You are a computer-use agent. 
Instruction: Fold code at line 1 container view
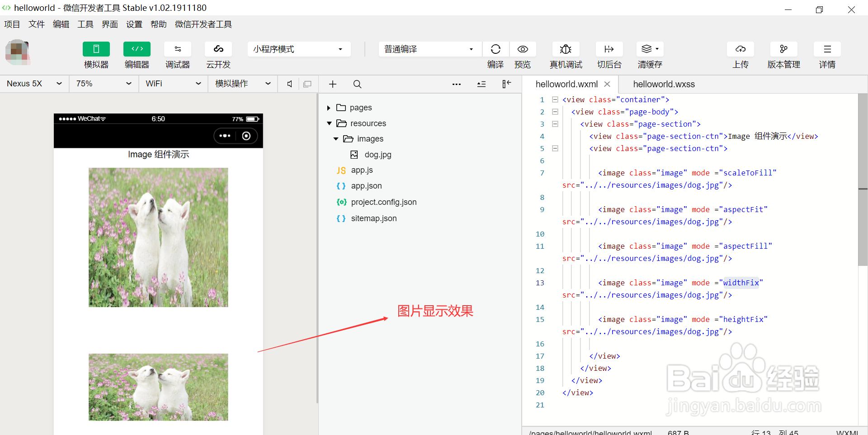point(555,99)
